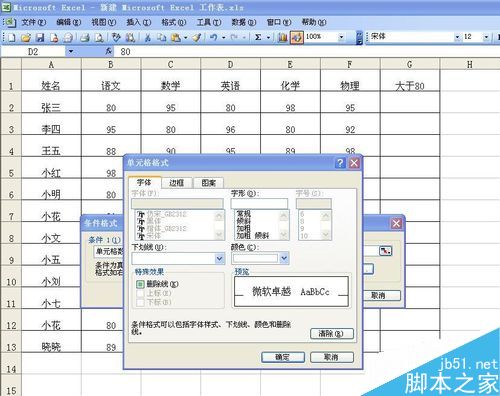500x396 pixels.
Task: Close the 单元格格式 dialog with X
Action: pyautogui.click(x=354, y=163)
